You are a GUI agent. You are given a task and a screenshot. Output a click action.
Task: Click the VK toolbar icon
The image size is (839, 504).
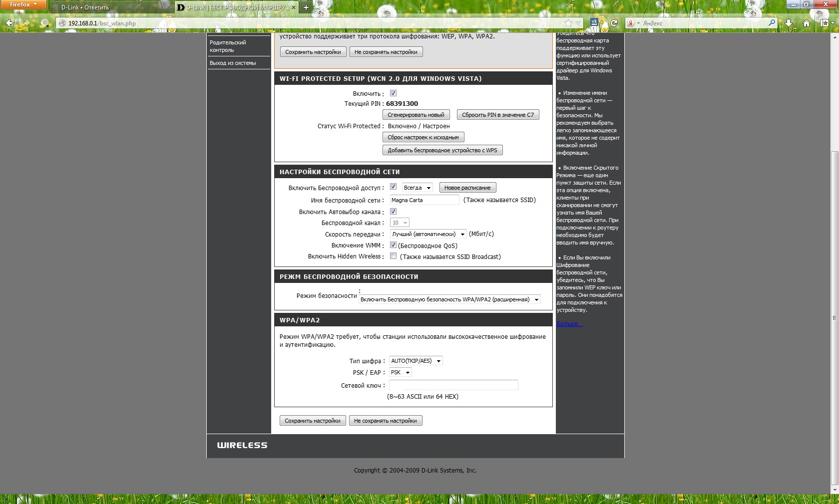[x=594, y=22]
